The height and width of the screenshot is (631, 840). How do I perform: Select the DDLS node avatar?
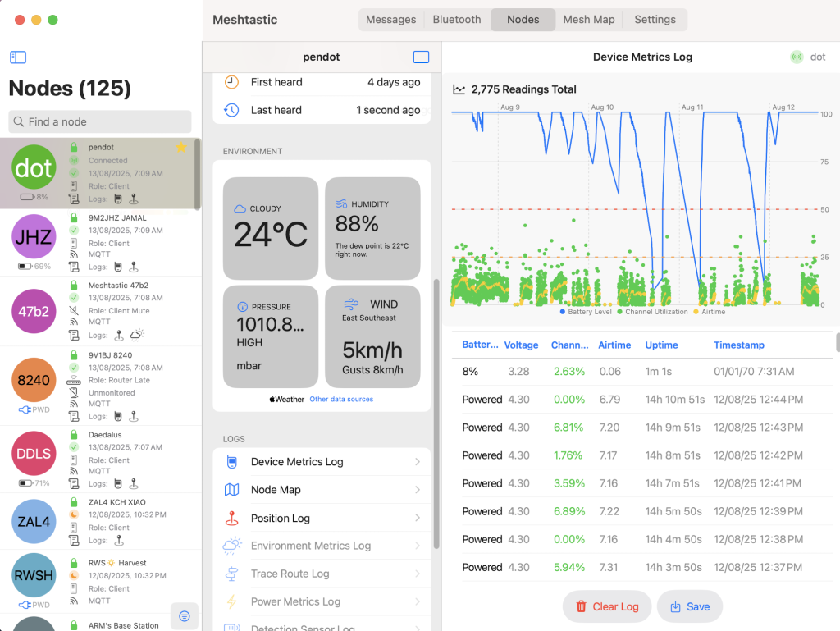(x=33, y=453)
